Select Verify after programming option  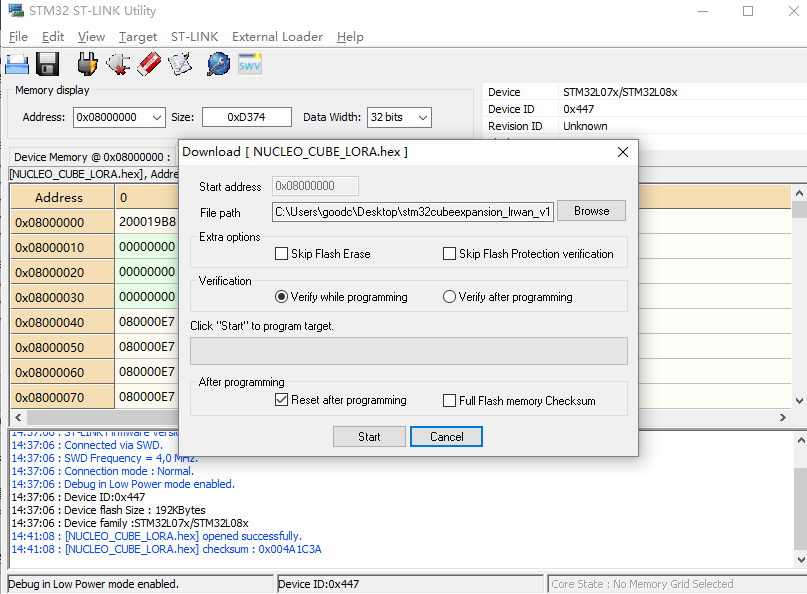[449, 297]
